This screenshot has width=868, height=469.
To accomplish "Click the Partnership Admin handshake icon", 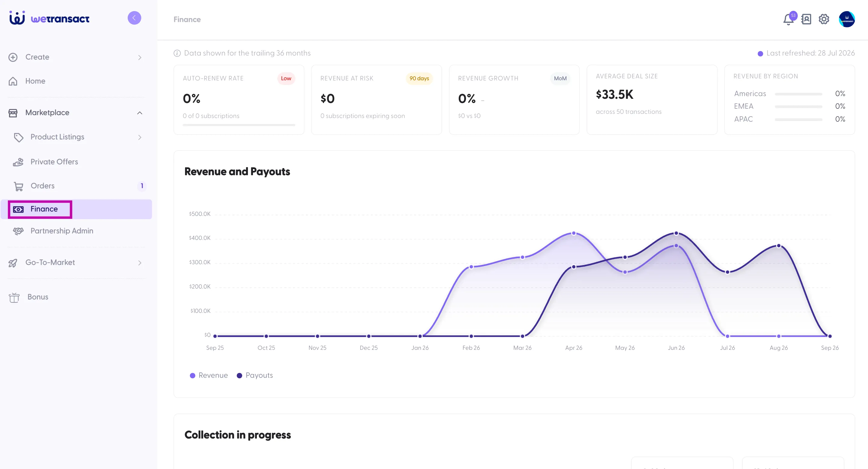I will click(18, 231).
